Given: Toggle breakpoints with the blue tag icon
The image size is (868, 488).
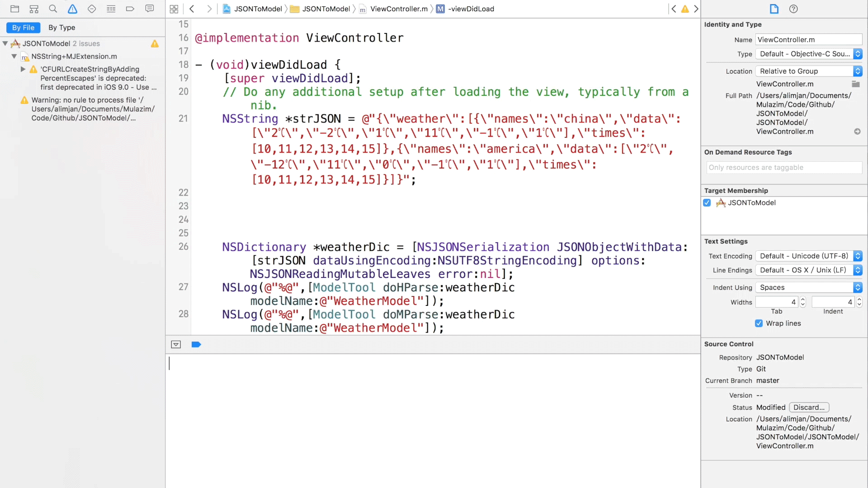Looking at the screenshot, I should 196,345.
